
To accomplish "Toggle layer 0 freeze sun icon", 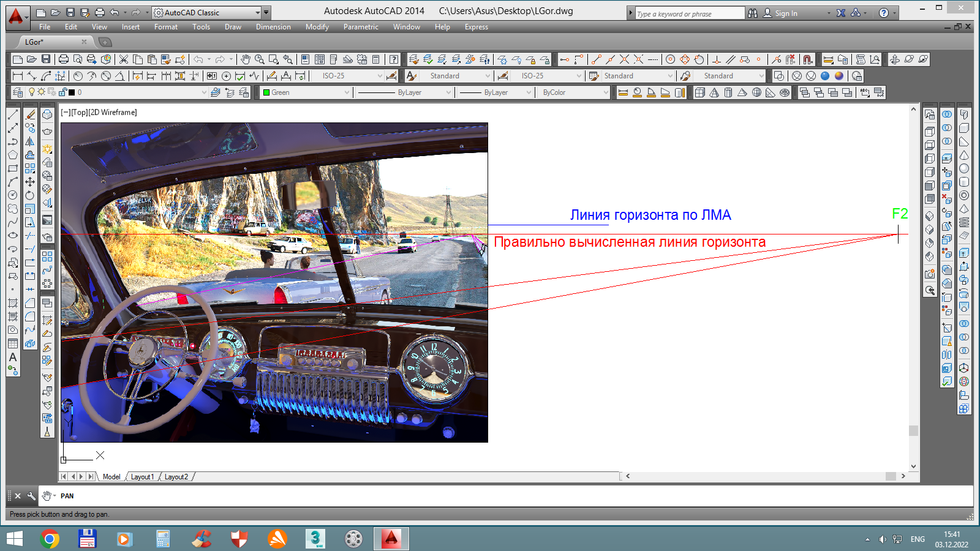I will [x=42, y=92].
